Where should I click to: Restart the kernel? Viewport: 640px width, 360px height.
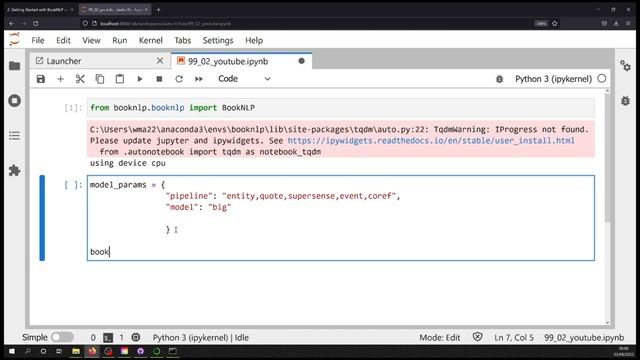179,79
